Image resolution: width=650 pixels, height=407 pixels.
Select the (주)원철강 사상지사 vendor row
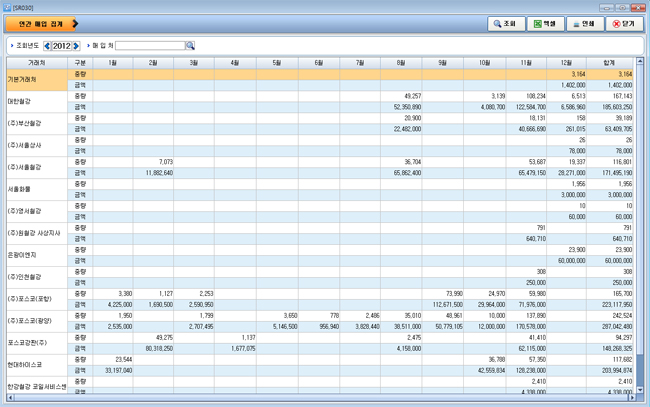tap(37, 233)
